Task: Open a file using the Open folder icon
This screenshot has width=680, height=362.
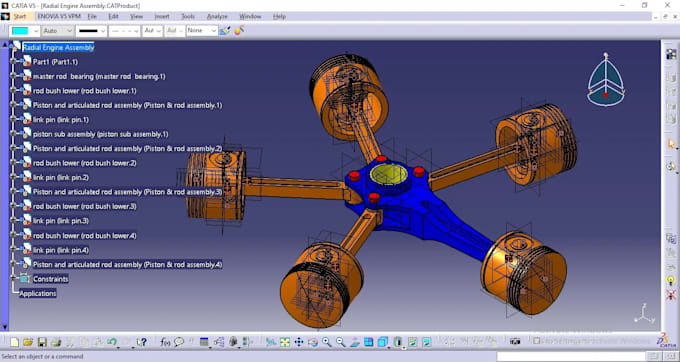Action: (28, 342)
